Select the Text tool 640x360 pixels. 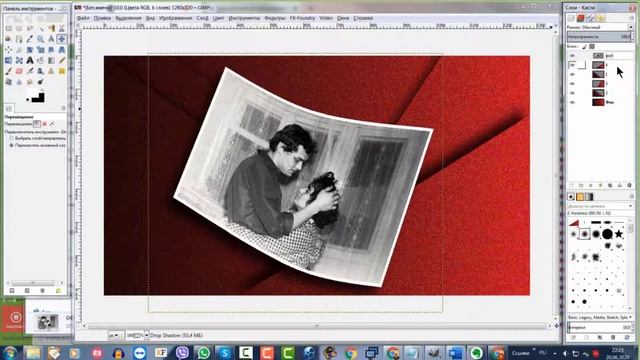30,60
